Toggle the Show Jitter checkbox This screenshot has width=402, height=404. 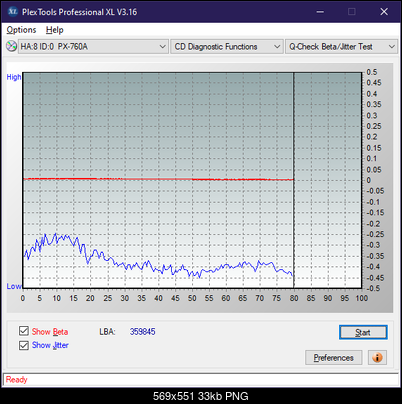pyautogui.click(x=24, y=345)
